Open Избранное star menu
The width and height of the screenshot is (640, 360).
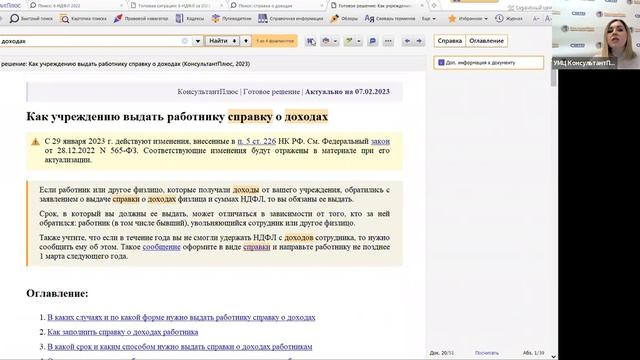[x=468, y=18]
